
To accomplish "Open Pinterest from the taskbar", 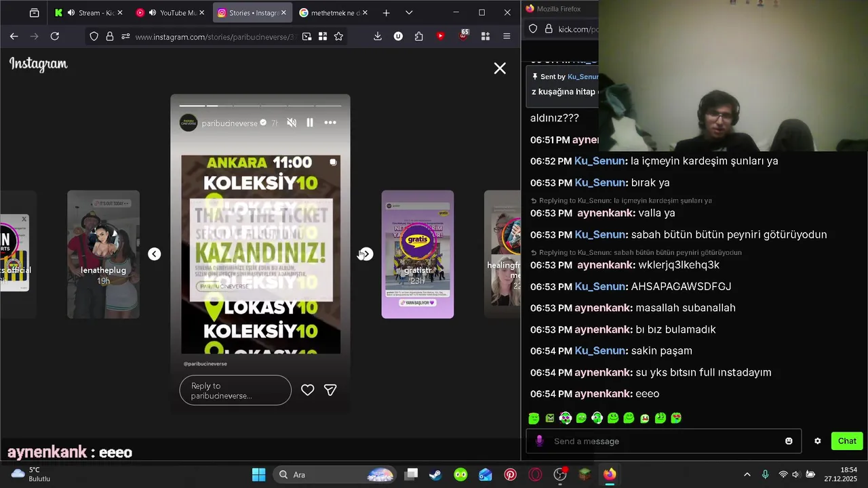I will [x=510, y=474].
